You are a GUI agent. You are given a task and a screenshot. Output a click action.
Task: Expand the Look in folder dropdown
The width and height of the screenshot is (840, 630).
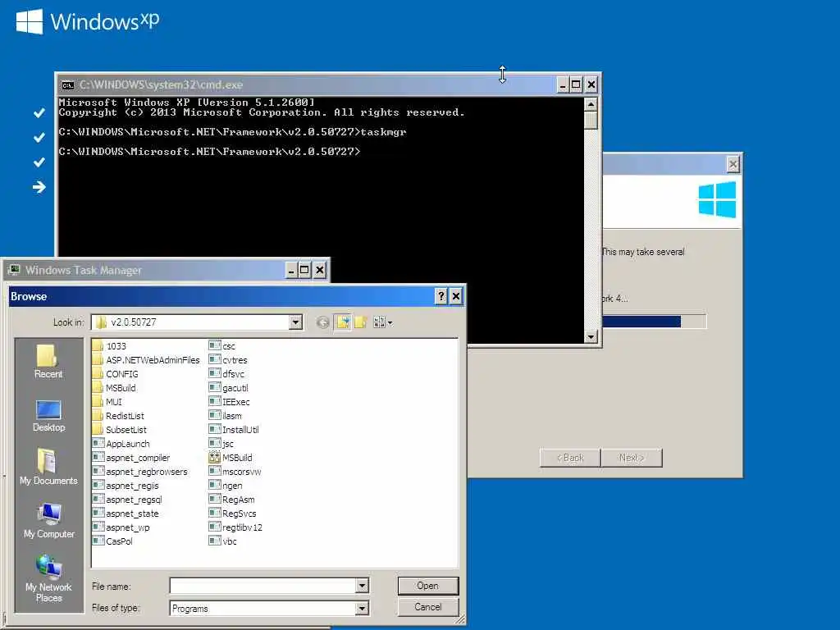pyautogui.click(x=295, y=322)
